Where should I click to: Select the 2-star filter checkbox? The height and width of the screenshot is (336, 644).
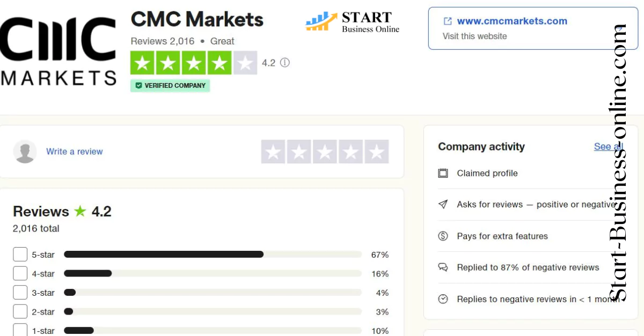(20, 312)
